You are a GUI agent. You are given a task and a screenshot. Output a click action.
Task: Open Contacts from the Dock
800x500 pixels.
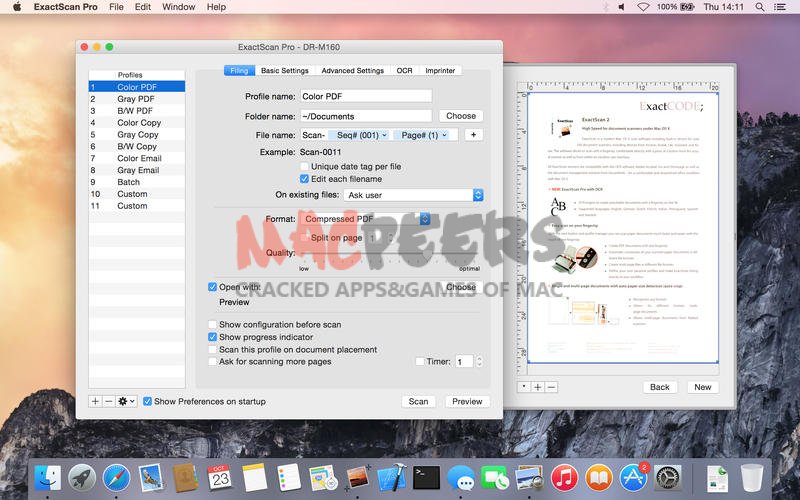point(185,478)
